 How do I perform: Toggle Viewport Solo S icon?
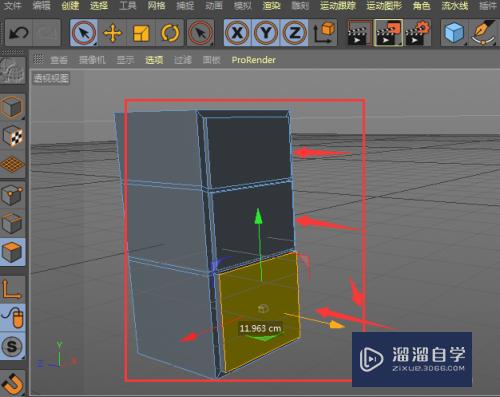(x=13, y=346)
